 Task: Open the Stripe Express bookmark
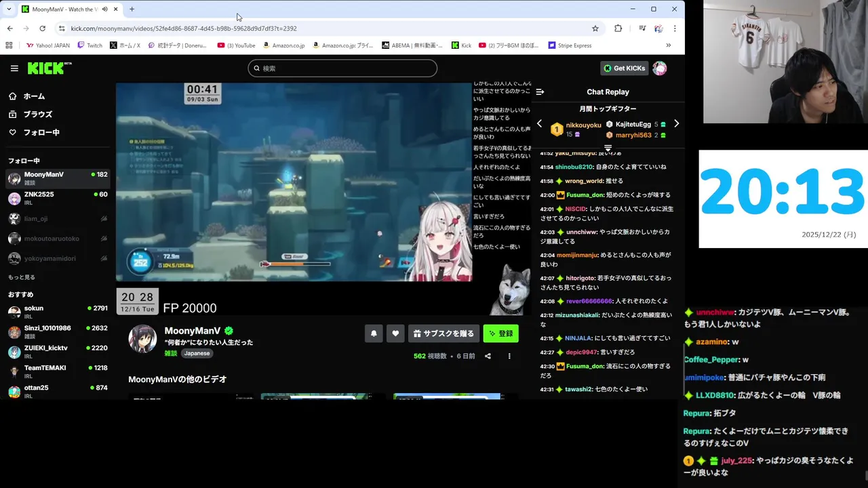pyautogui.click(x=570, y=45)
